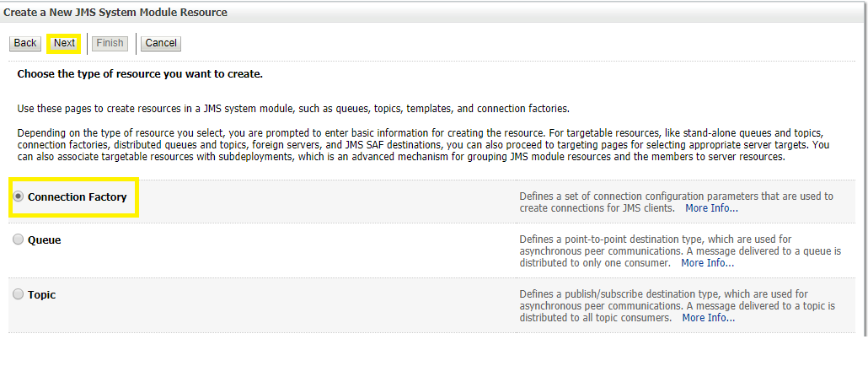Select the Connection Factory radio button
This screenshot has width=868, height=366.
[x=19, y=196]
